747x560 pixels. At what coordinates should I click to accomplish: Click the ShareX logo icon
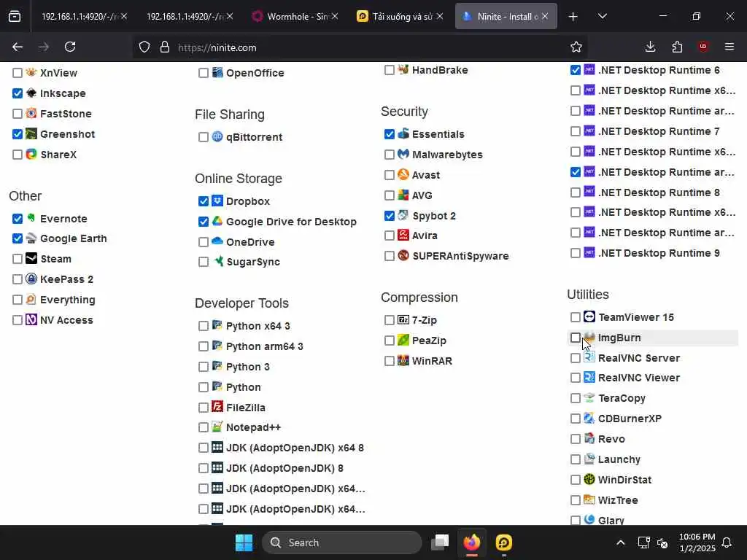[x=31, y=155]
